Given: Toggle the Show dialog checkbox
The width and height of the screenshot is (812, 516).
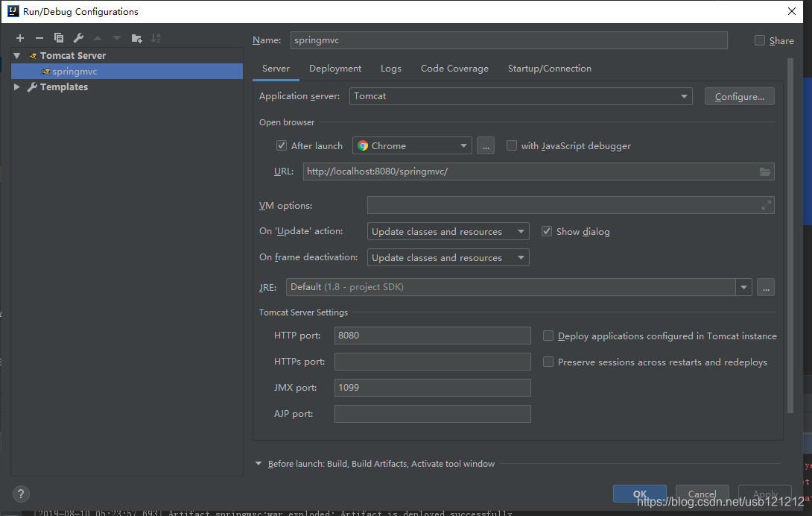Looking at the screenshot, I should click(547, 231).
